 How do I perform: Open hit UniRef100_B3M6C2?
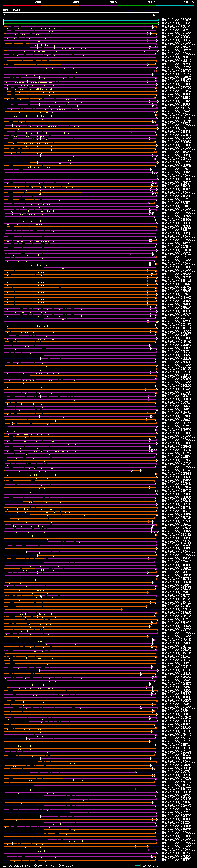click(177, 81)
